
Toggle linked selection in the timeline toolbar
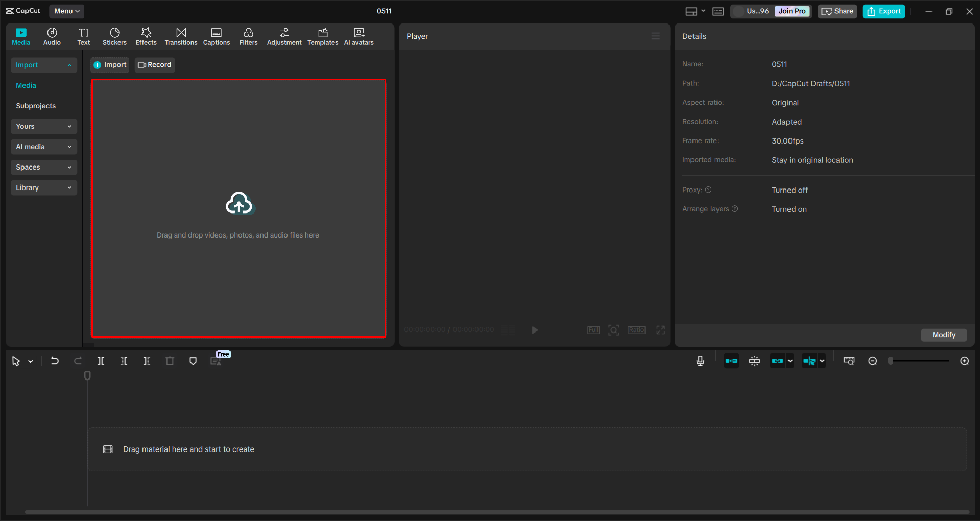coord(777,361)
